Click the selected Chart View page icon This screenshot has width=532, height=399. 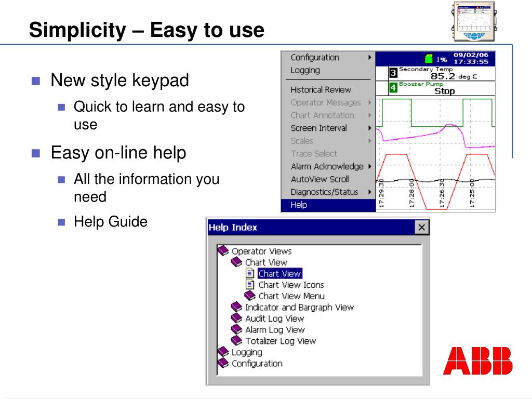tap(250, 273)
